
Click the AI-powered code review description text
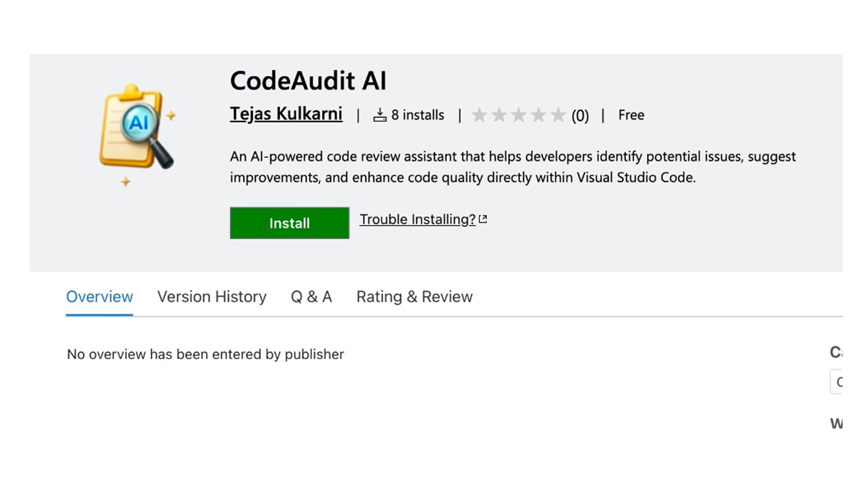pyautogui.click(x=513, y=167)
